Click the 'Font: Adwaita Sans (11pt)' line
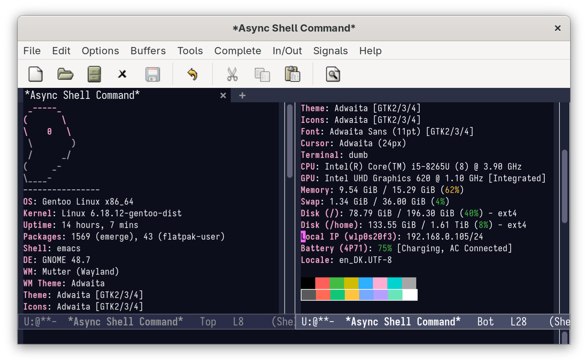The image size is (588, 364). click(x=387, y=132)
